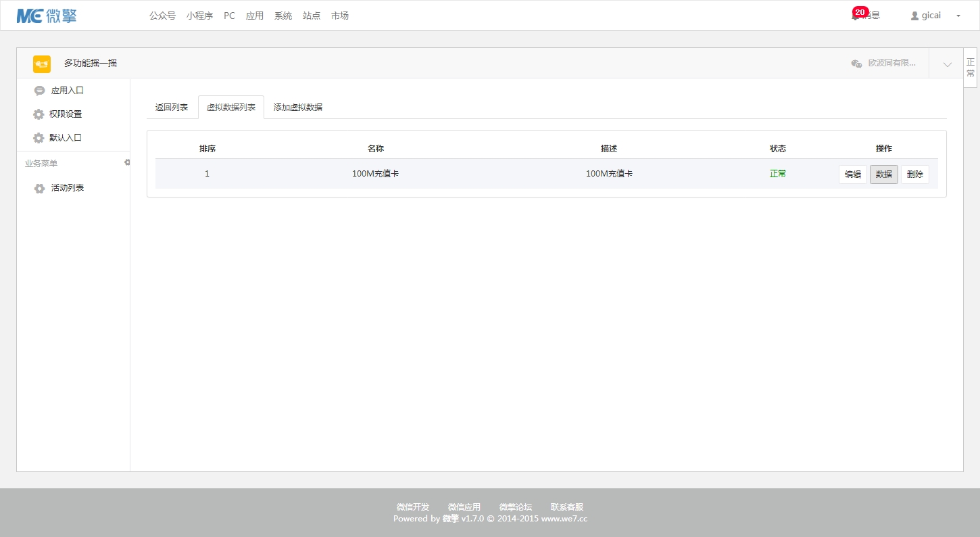Click the 正常 side tab at right edge
980x537 pixels.
pos(971,68)
